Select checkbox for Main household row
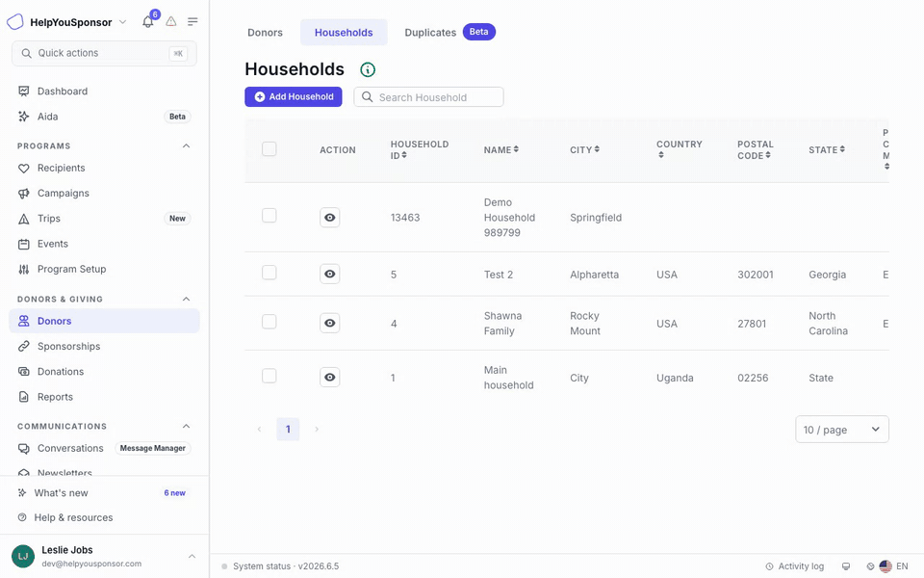Screen dimensions: 924x578 (269, 376)
